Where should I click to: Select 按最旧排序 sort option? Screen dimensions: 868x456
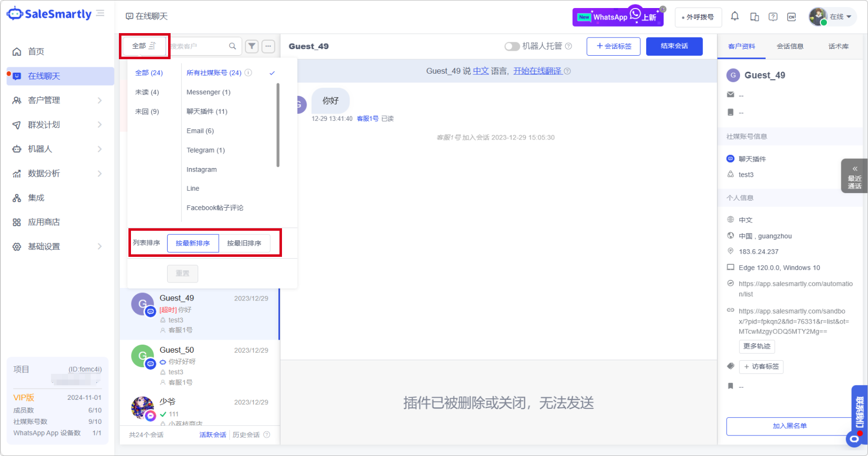[244, 243]
